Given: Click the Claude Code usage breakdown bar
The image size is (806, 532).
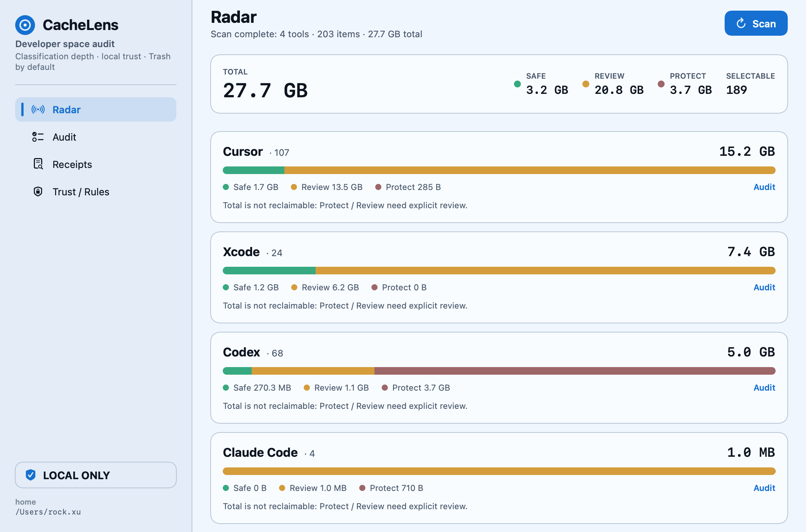Looking at the screenshot, I should 499,471.
